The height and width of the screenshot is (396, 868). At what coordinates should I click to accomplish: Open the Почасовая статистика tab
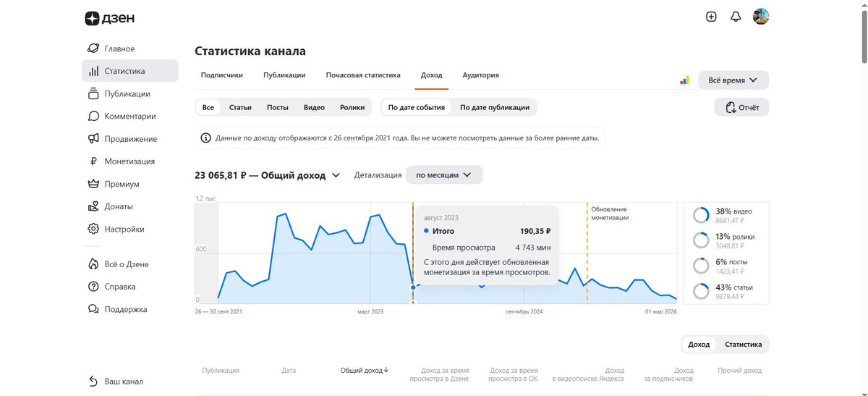coord(363,75)
